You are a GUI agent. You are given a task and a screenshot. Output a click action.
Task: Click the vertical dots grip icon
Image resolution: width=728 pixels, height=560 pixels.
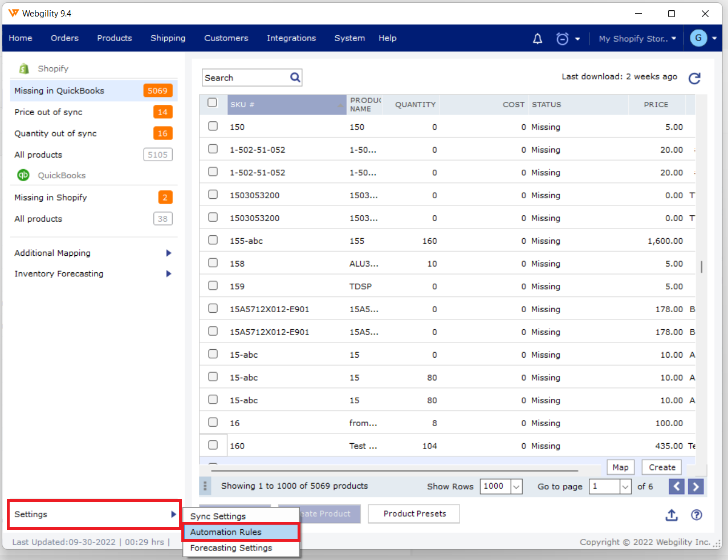[x=205, y=486]
